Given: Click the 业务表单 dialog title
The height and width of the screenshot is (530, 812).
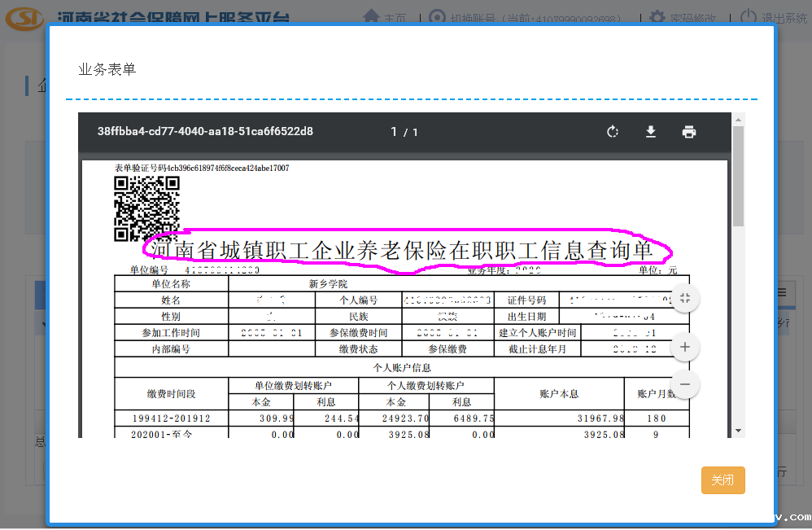Looking at the screenshot, I should (x=107, y=69).
